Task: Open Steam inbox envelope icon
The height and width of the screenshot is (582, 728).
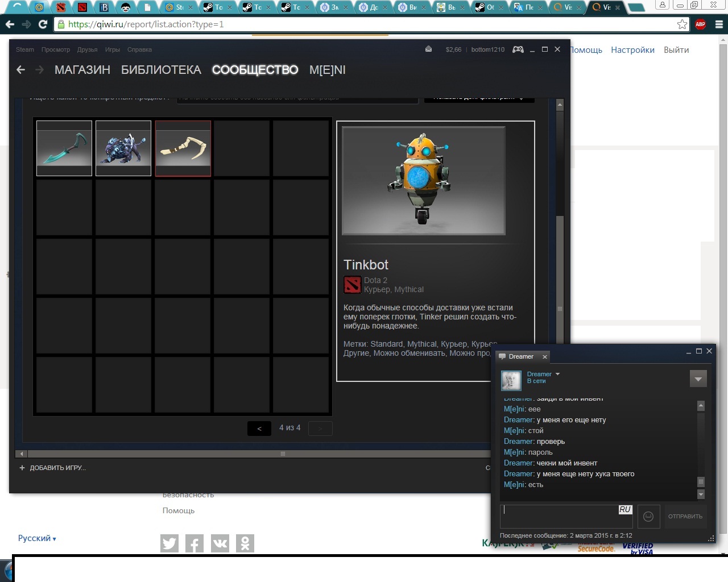Action: pos(428,49)
